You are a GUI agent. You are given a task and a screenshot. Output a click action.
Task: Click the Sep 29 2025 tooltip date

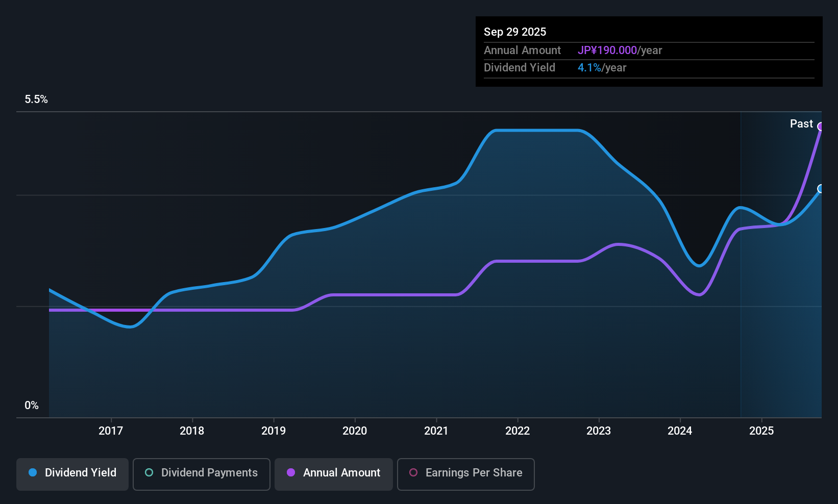click(515, 32)
